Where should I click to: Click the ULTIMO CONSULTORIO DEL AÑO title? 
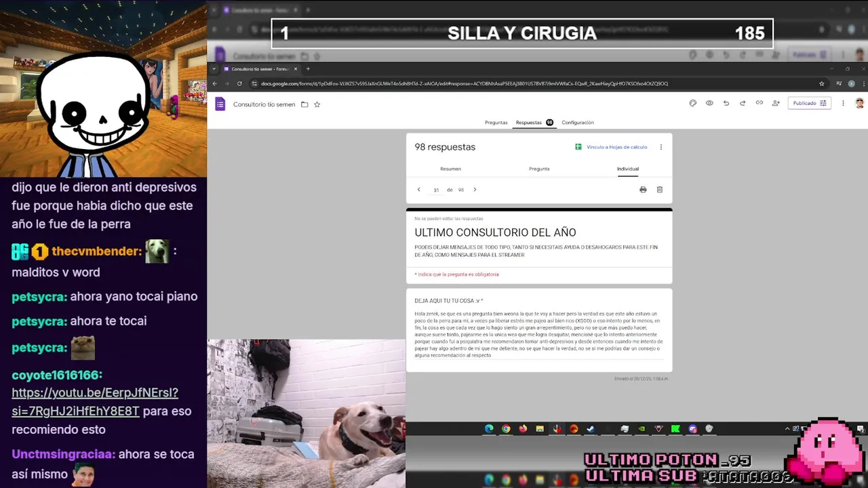pos(495,232)
